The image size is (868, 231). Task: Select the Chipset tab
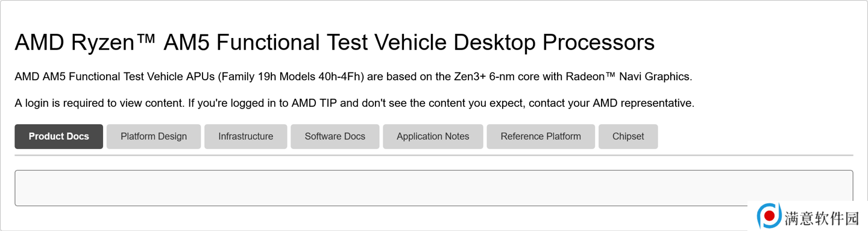pos(628,136)
